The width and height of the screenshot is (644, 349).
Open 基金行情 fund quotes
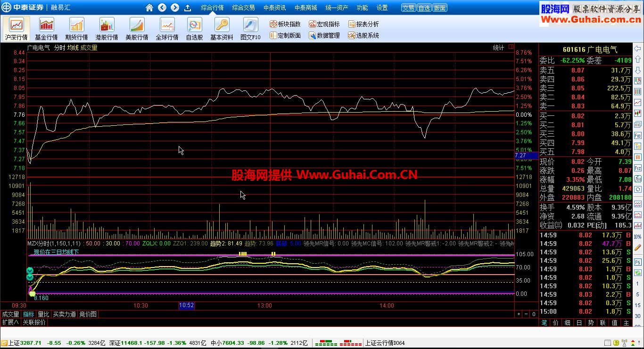[x=46, y=29]
